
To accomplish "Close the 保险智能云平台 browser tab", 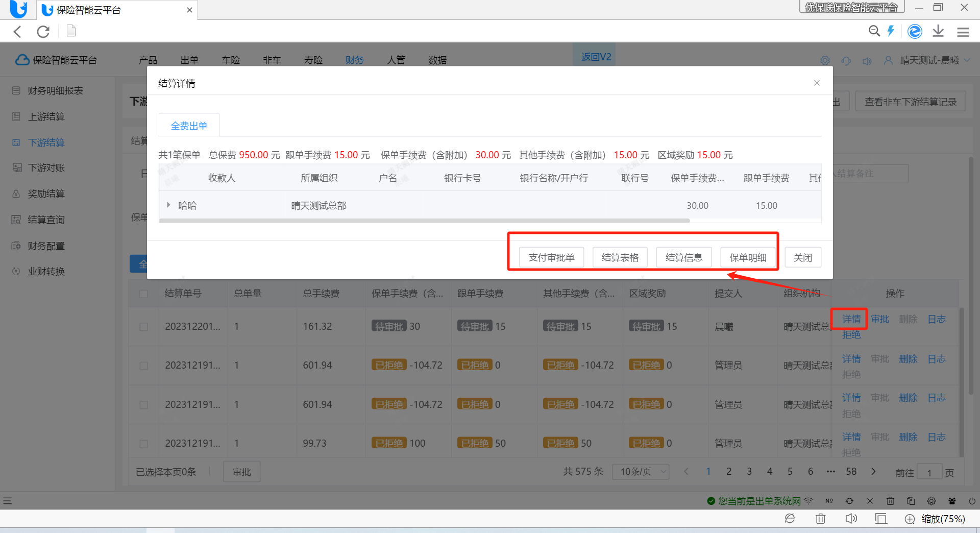I will (189, 10).
